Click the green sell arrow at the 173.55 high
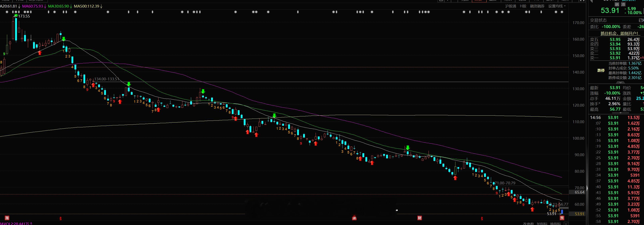 [16, 16]
